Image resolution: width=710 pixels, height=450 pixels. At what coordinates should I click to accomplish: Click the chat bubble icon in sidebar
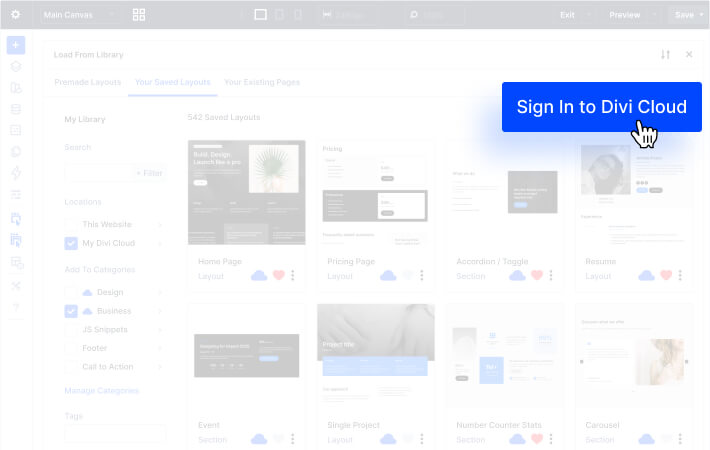(16, 151)
